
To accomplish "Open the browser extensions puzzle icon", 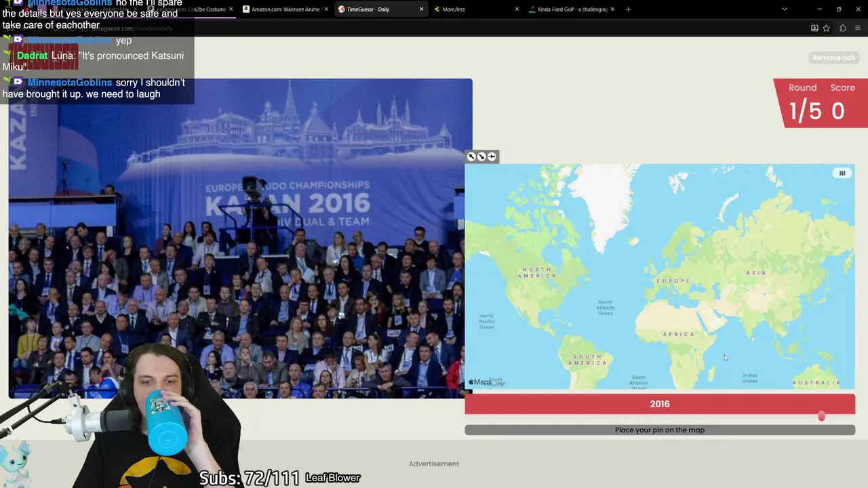I will [x=843, y=28].
